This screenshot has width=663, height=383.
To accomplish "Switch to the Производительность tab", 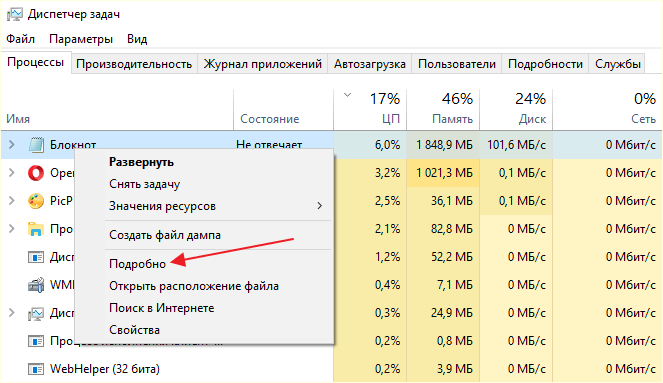I will [134, 64].
